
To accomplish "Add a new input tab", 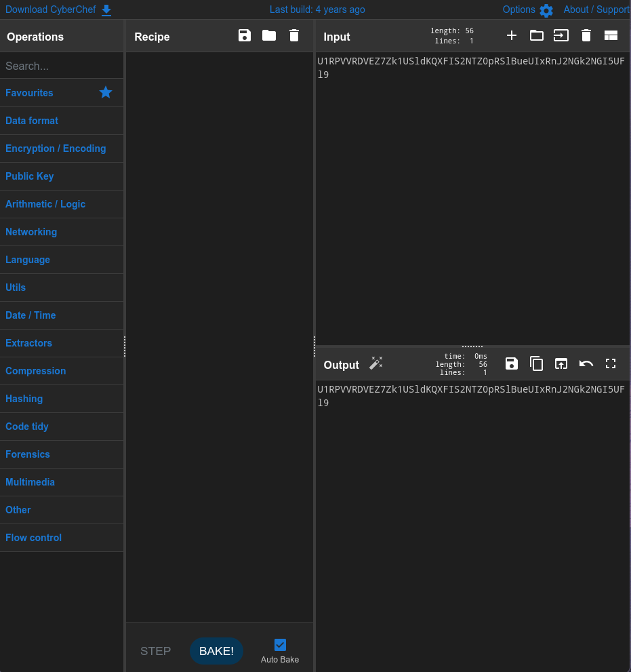I will pos(512,36).
